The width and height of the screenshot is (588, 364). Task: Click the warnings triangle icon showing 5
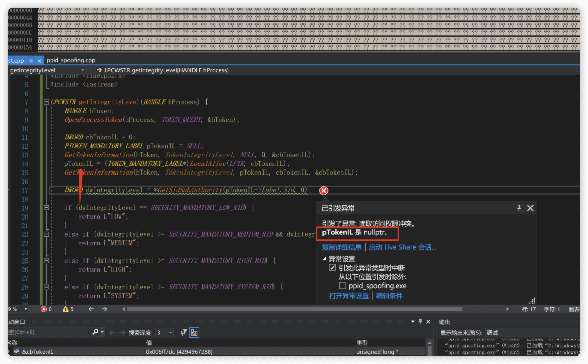click(x=66, y=309)
